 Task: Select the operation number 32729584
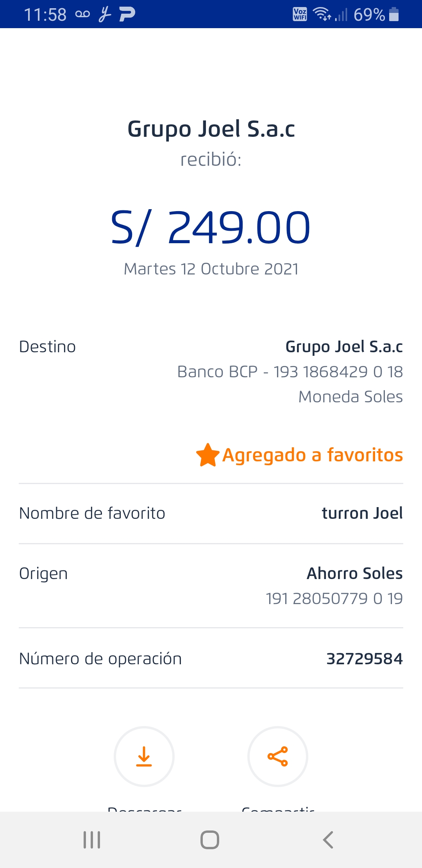coord(364,659)
